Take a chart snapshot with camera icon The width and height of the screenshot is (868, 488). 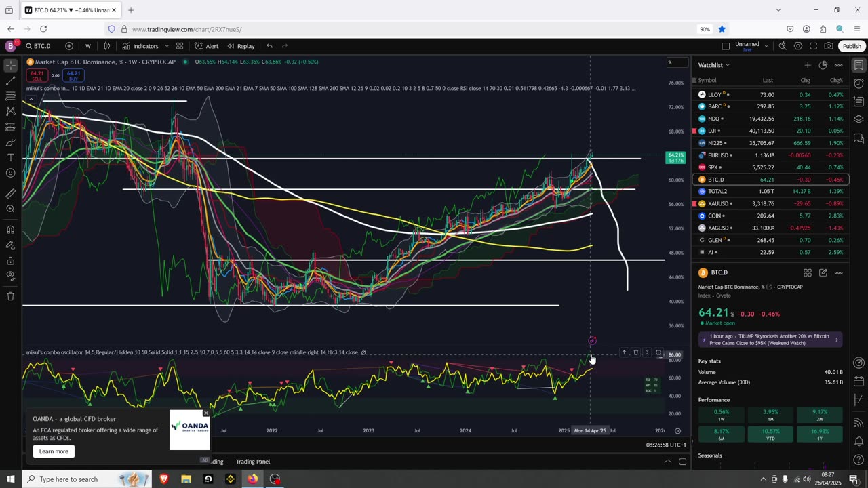829,46
